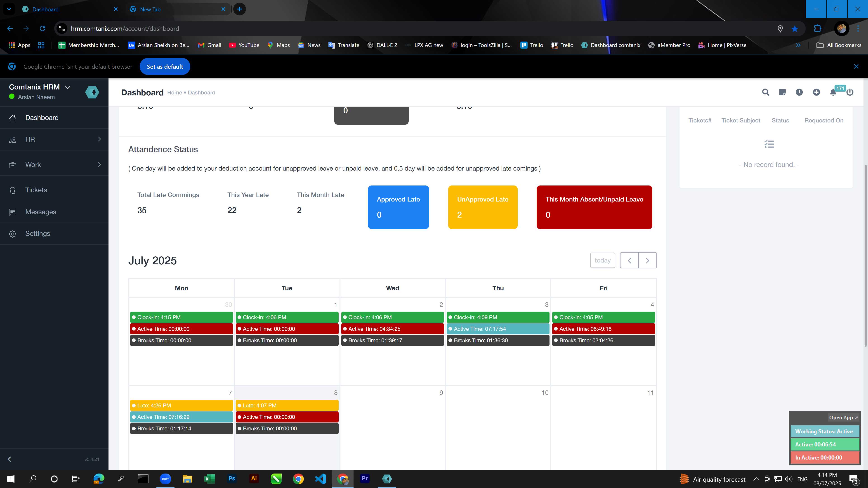This screenshot has width=868, height=488.
Task: Reload the page
Action: click(42, 29)
